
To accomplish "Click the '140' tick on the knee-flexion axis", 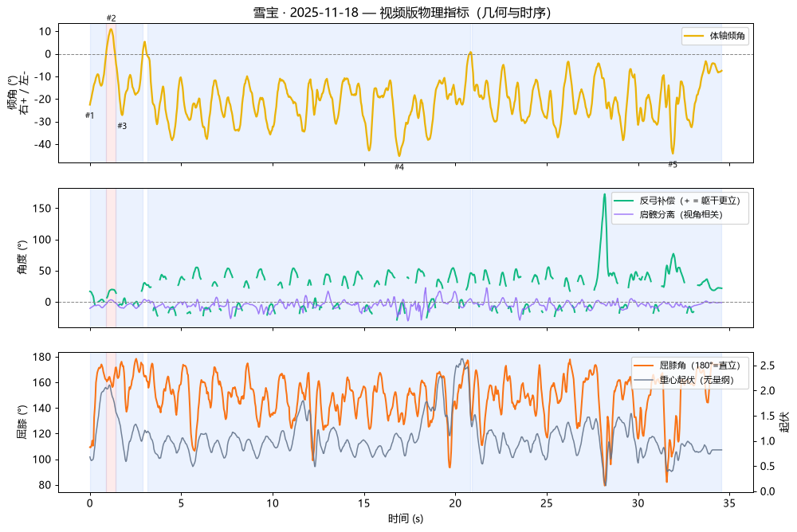I will pyautogui.click(x=42, y=408).
